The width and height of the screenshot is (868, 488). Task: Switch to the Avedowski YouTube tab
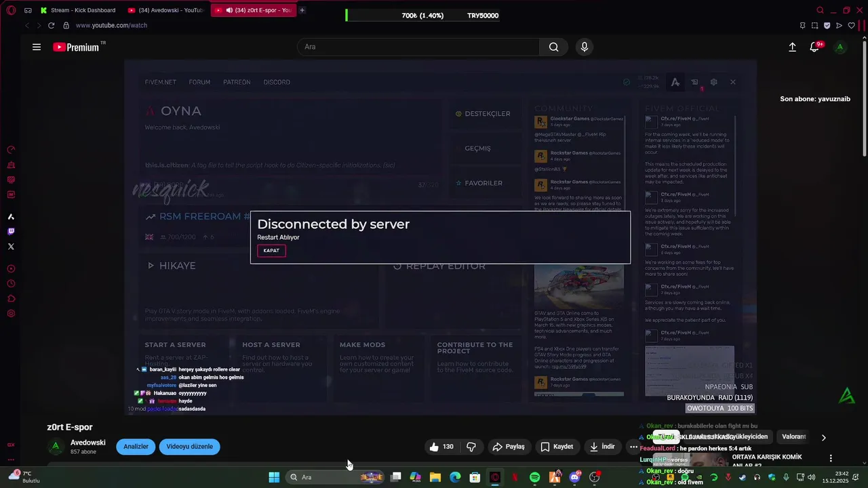click(165, 10)
